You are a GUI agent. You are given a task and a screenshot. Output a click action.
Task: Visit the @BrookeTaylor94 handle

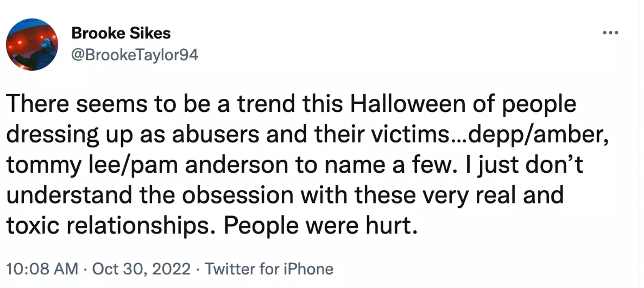[x=135, y=55]
